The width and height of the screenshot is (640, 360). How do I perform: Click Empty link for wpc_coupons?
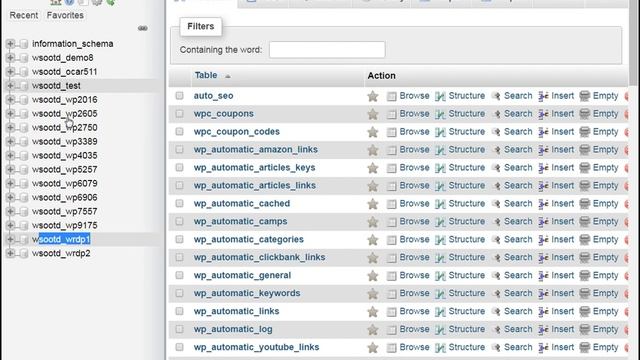pos(605,114)
